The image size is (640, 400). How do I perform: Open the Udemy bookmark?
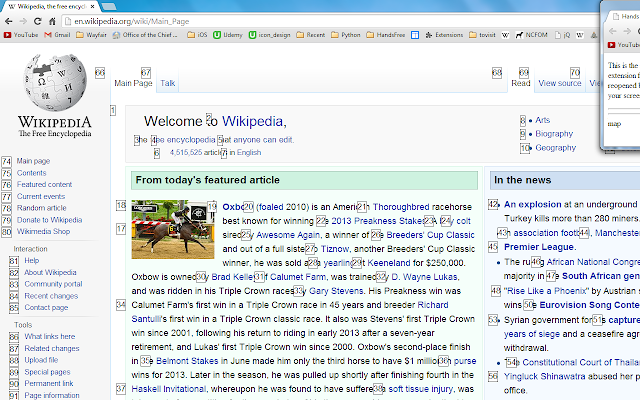pyautogui.click(x=228, y=35)
